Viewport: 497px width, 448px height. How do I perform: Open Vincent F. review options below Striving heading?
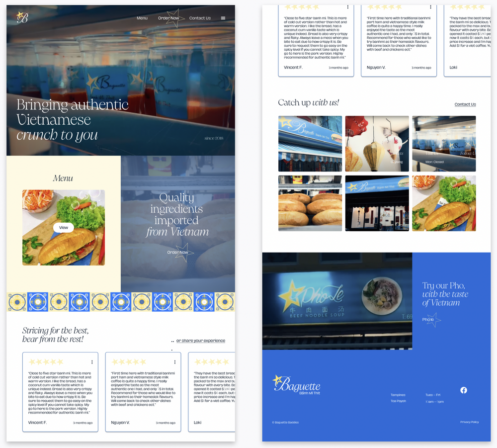coord(92,362)
